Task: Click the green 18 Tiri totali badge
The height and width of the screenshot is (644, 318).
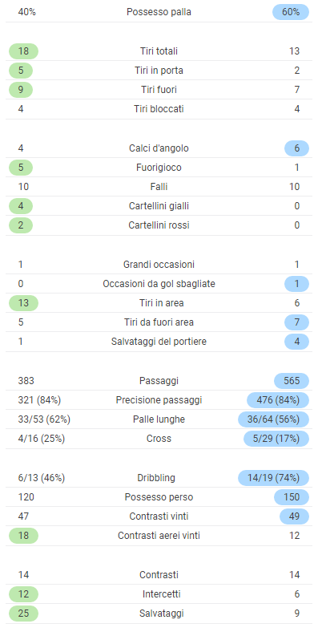Action: click(24, 51)
